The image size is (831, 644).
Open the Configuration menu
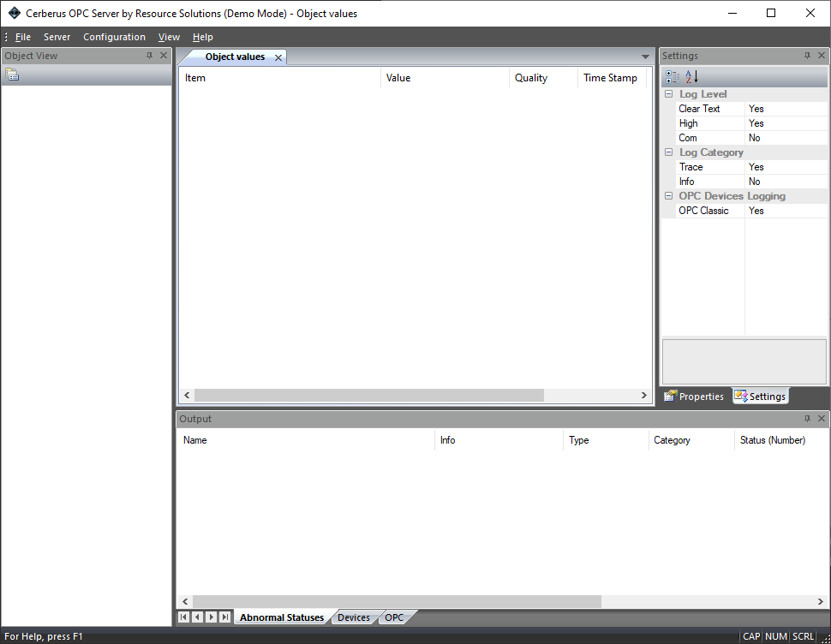click(114, 37)
